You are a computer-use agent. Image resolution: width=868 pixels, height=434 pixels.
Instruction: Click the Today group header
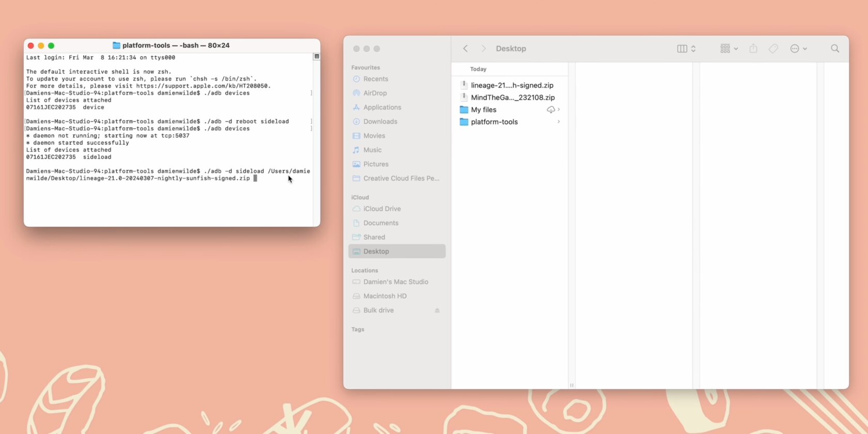[478, 69]
